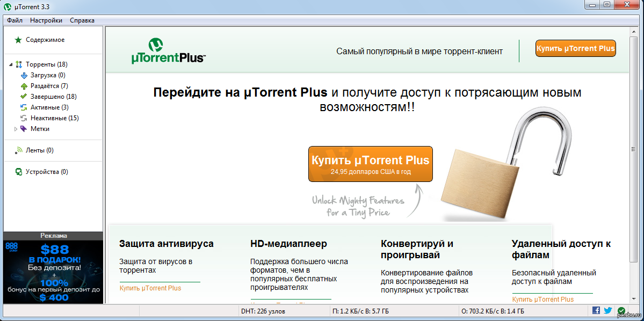Collapse the Торренты tree node

click(x=10, y=65)
